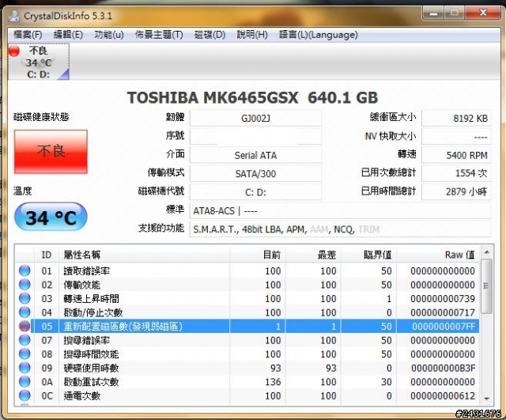Click the SATA/300 transfer mode field

[x=255, y=174]
